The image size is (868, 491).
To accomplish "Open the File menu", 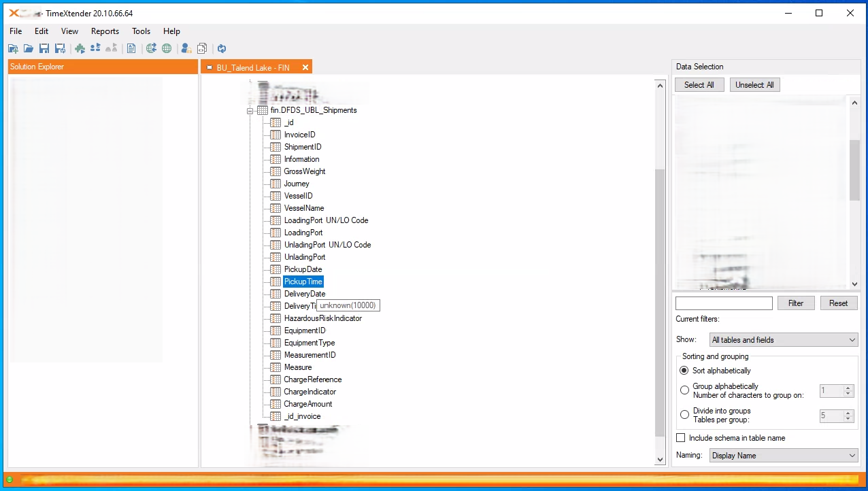I will coord(16,31).
